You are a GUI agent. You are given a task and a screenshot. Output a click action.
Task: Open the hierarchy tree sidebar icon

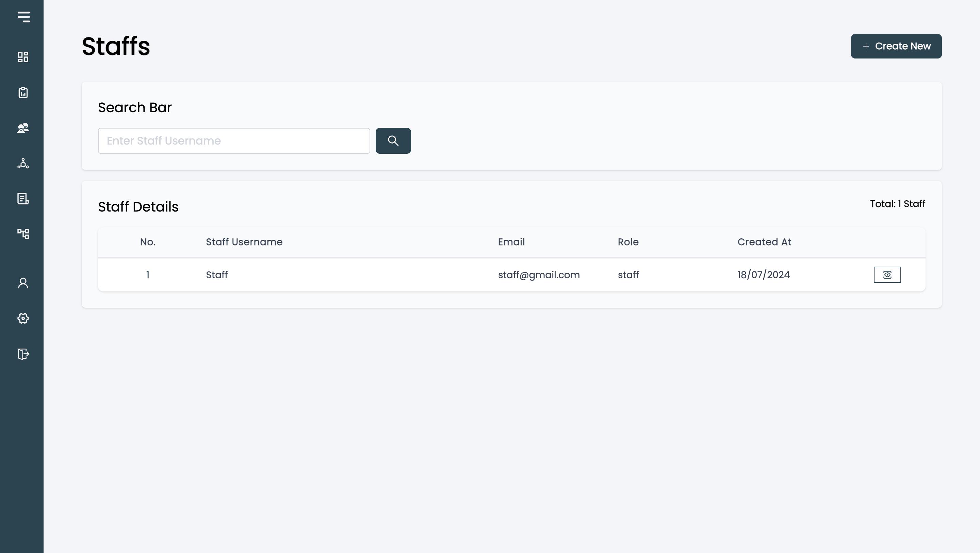(x=23, y=234)
